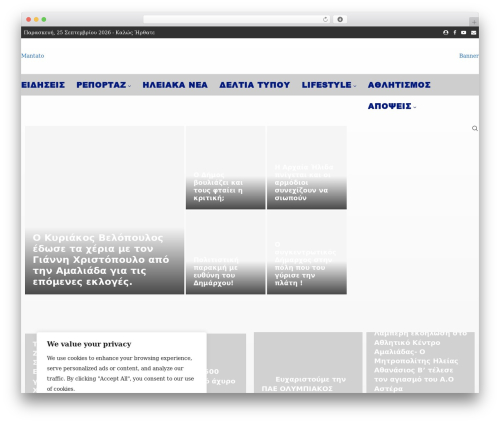
Task: Close the browser window red button
Action: click(29, 19)
